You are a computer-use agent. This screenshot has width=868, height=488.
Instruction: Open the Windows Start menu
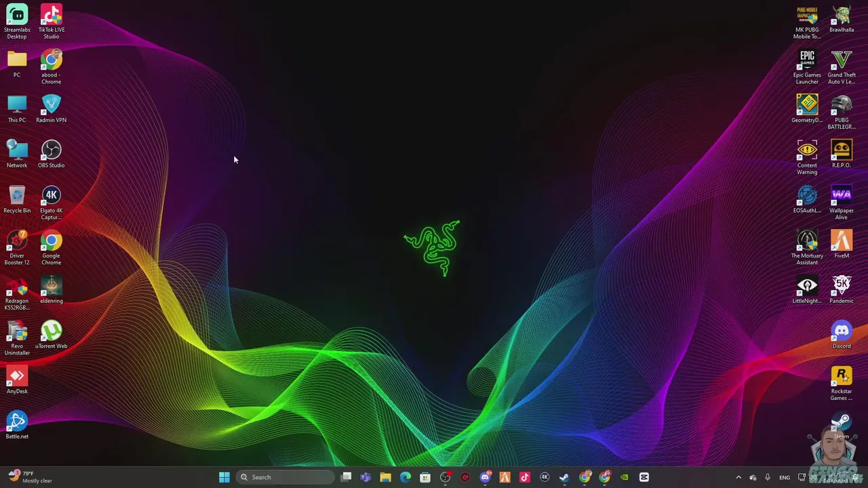click(x=224, y=477)
